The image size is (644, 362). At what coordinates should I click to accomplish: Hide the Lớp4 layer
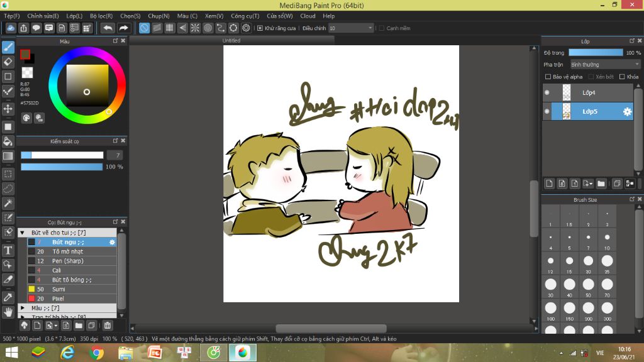pos(547,93)
